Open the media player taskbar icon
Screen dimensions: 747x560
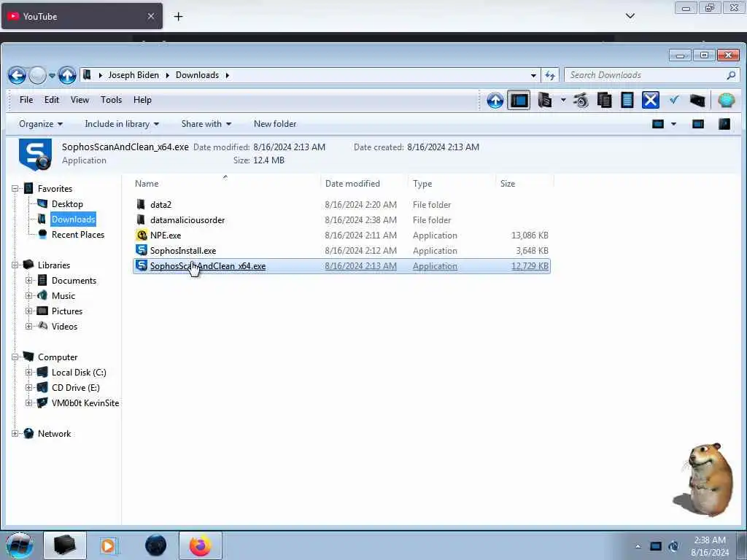point(109,545)
